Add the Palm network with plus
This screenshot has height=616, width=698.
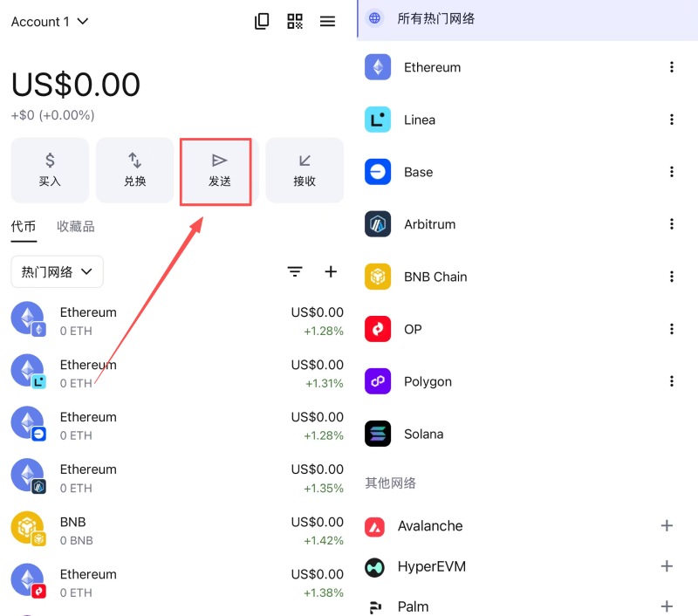coord(667,606)
